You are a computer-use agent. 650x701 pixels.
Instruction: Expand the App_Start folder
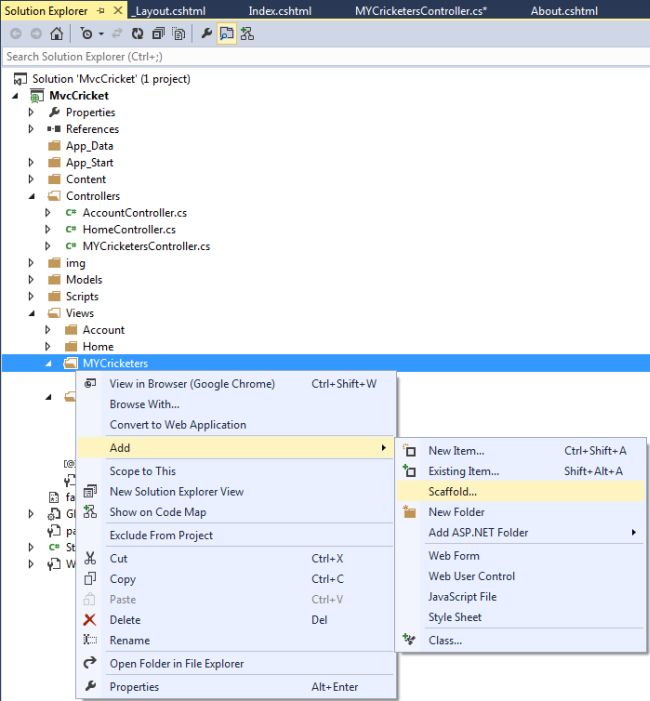(x=31, y=162)
